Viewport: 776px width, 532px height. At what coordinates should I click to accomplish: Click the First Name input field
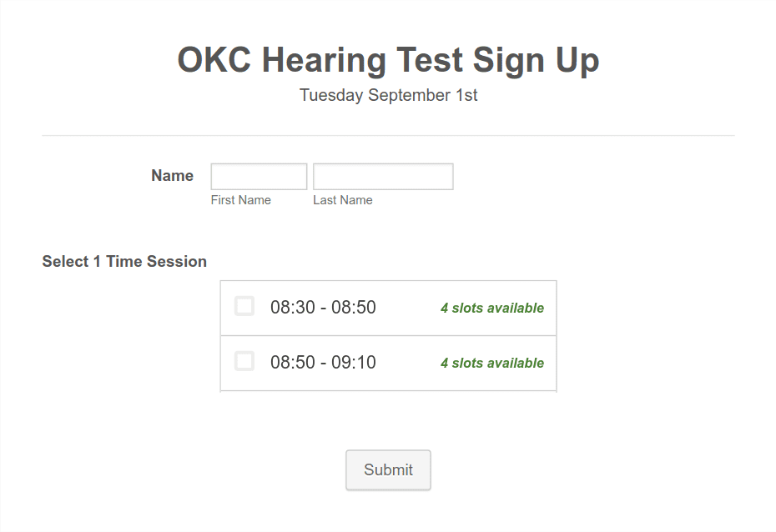click(x=259, y=176)
